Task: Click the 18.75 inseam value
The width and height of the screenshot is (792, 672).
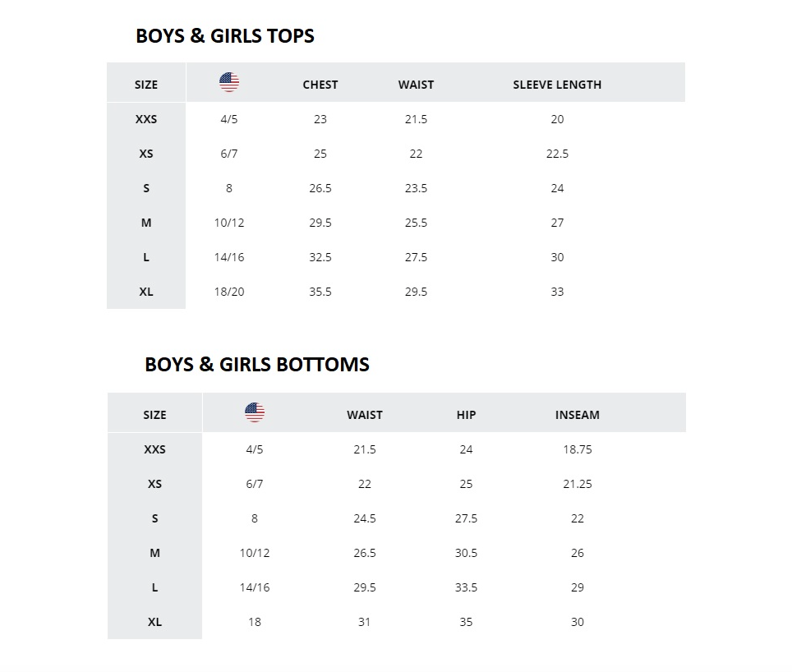Action: click(x=578, y=449)
